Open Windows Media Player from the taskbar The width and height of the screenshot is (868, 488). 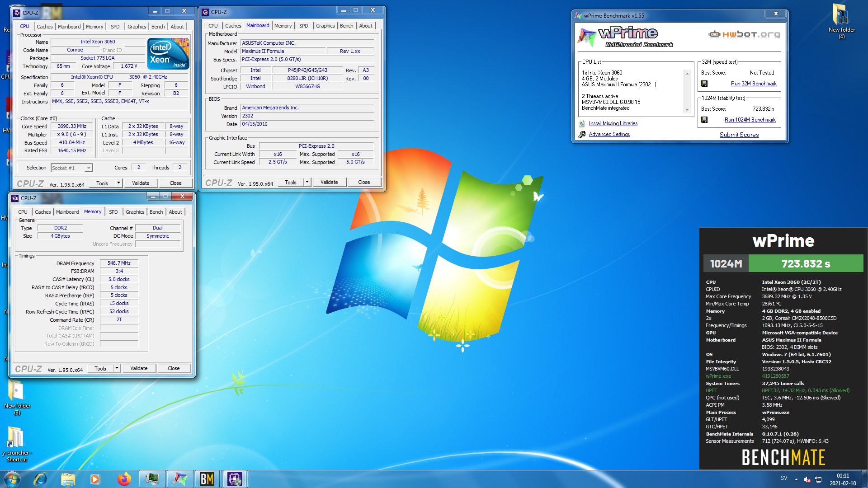[x=95, y=479]
